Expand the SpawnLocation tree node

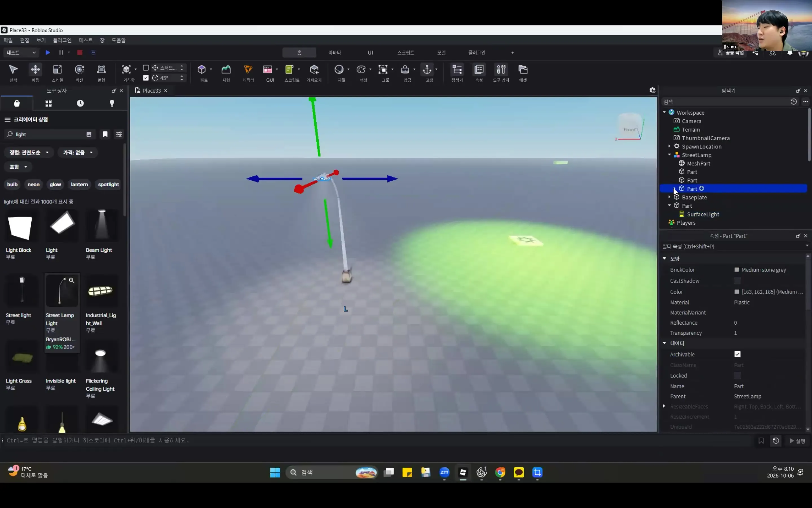[669, 146]
